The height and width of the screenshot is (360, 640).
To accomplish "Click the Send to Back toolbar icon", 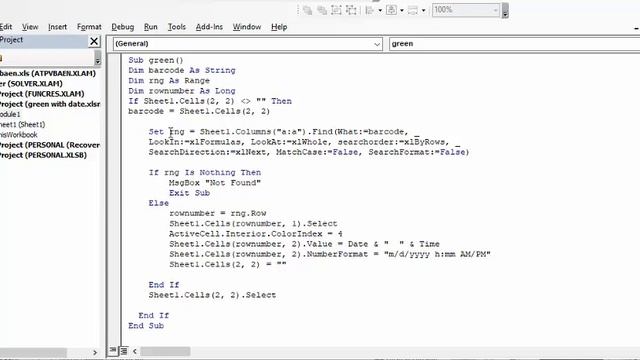I will tap(322, 10).
